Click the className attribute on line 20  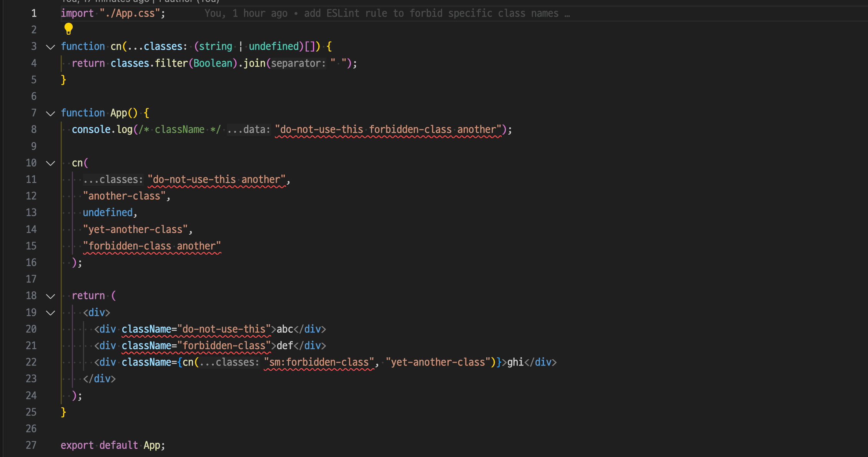[146, 329]
